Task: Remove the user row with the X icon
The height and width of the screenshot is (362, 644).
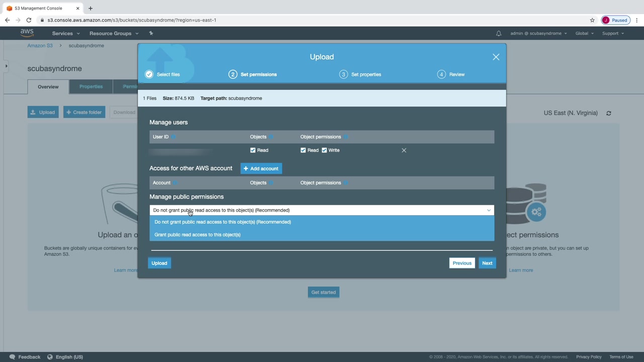Action: point(404,150)
